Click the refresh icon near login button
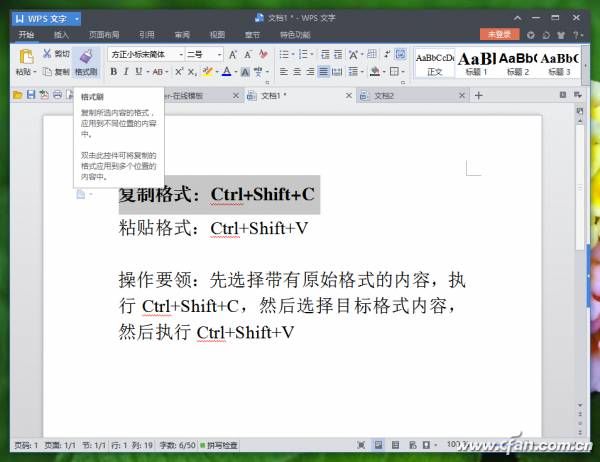This screenshot has height=462, width=600. 546,35
